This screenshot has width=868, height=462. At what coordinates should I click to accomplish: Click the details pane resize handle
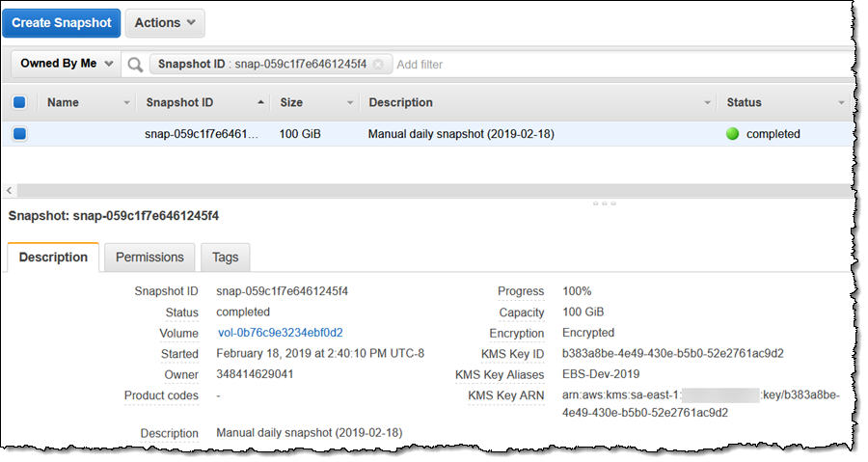coord(606,204)
